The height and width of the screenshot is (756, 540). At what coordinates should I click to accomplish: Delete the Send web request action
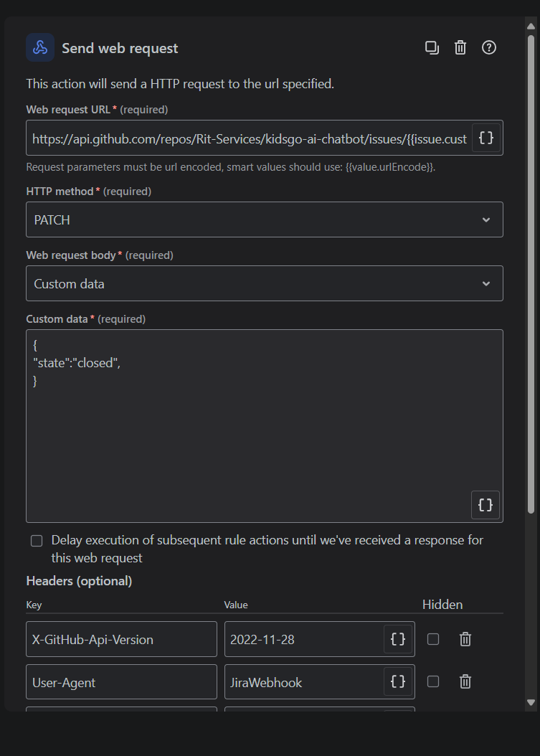460,48
